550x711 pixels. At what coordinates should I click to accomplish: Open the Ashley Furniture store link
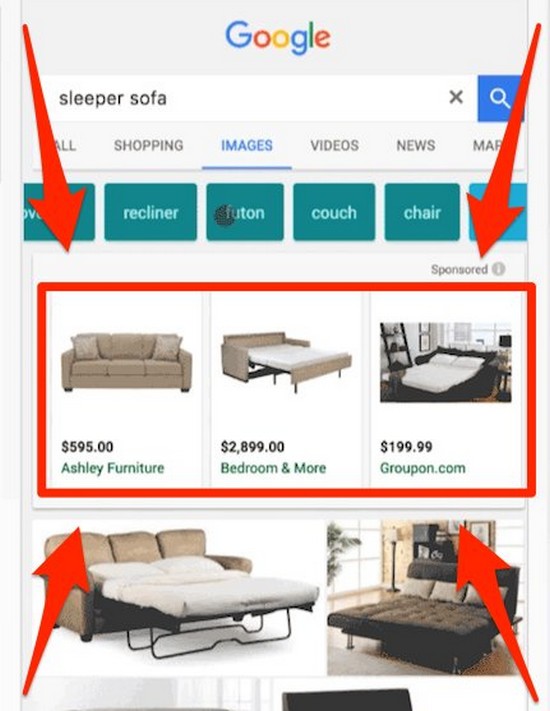(x=113, y=468)
